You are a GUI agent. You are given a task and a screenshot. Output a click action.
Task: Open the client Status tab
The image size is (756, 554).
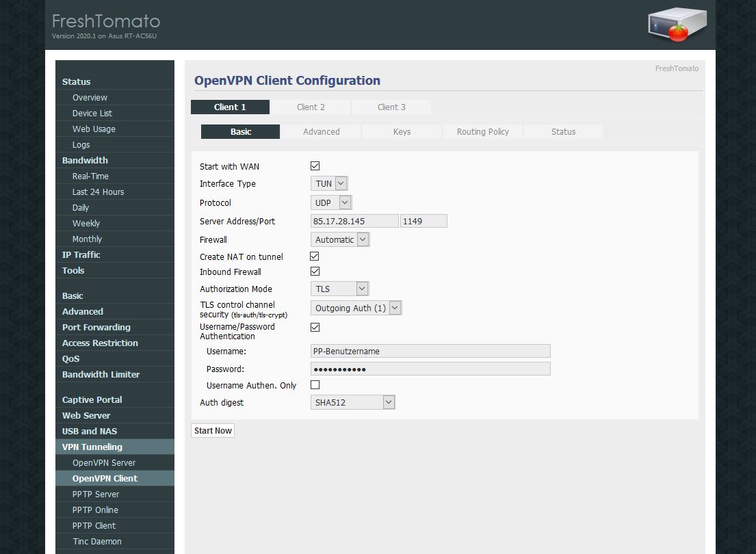563,131
